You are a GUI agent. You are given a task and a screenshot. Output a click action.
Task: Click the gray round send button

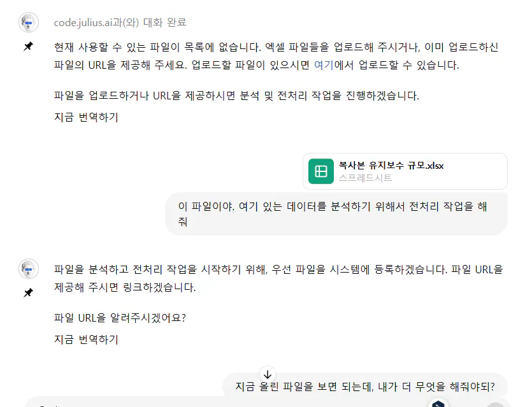pos(495,405)
